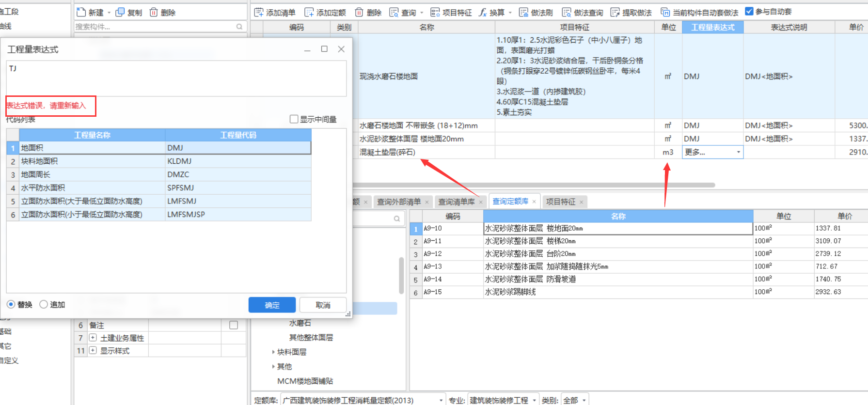The width and height of the screenshot is (868, 405).
Task: Click the 删除 icon next to 复制
Action: tap(154, 12)
